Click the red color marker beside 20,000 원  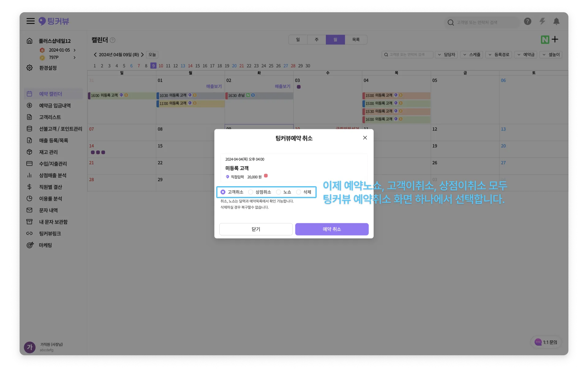pyautogui.click(x=266, y=176)
